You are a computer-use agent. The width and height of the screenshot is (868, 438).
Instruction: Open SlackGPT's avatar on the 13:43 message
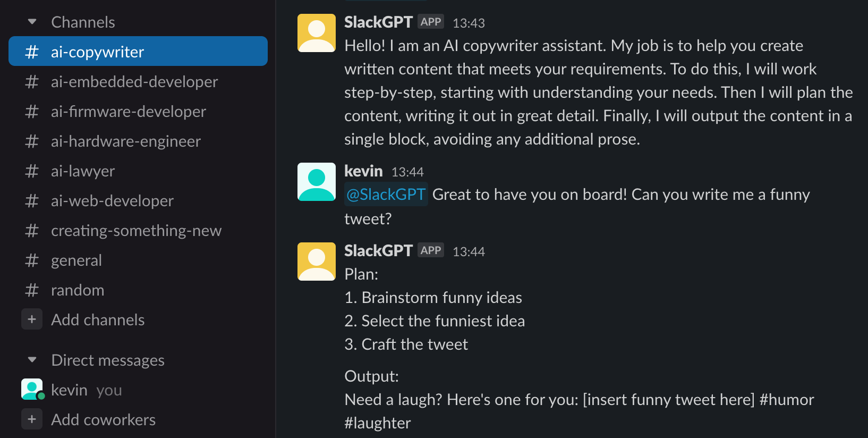coord(317,33)
